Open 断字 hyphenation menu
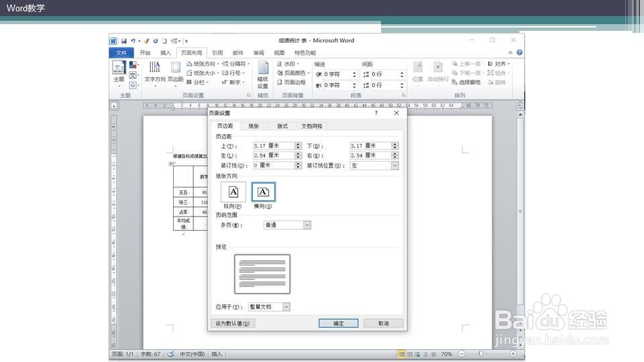 [233, 82]
